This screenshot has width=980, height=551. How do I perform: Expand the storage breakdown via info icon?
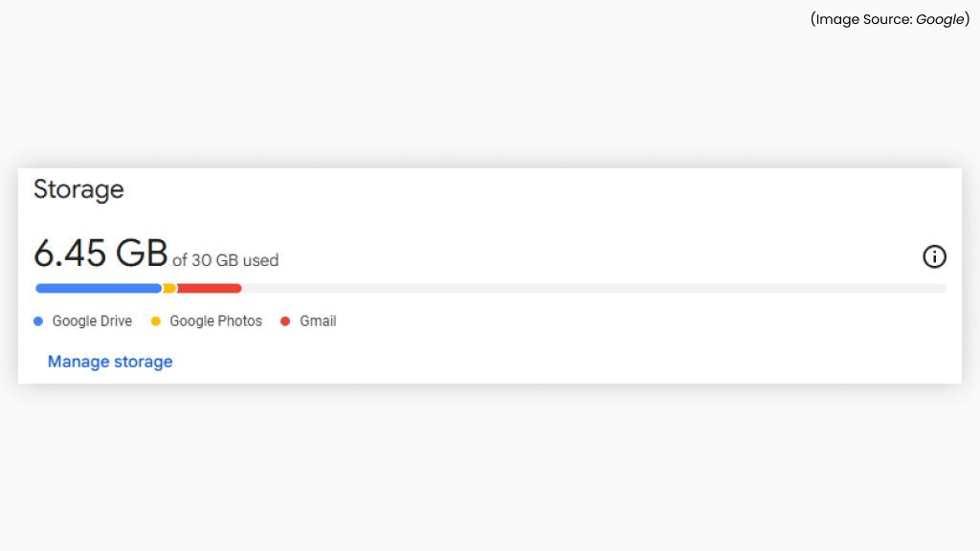934,256
